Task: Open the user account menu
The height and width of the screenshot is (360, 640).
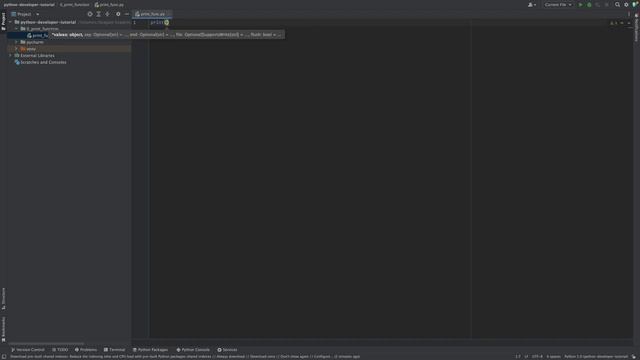Action: coord(532,4)
